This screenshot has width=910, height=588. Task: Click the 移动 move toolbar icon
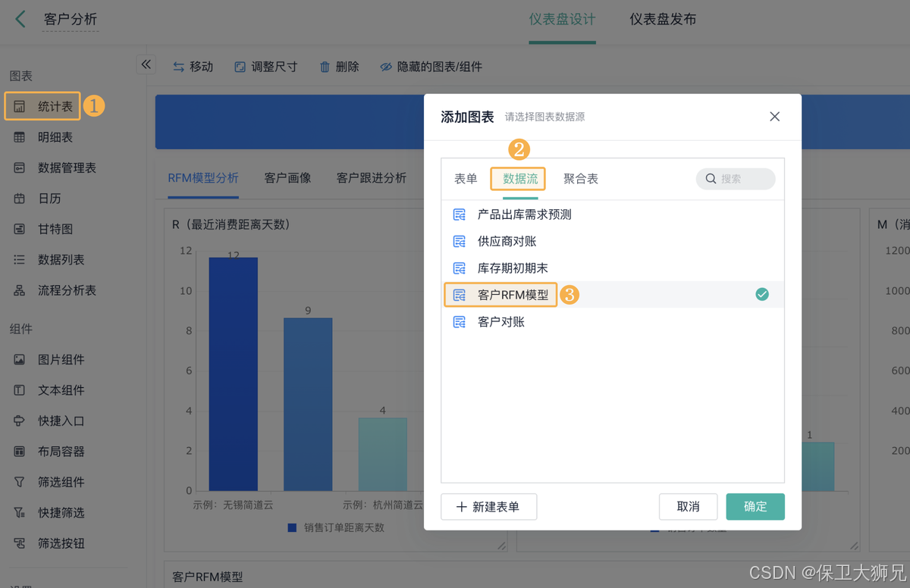pos(179,67)
